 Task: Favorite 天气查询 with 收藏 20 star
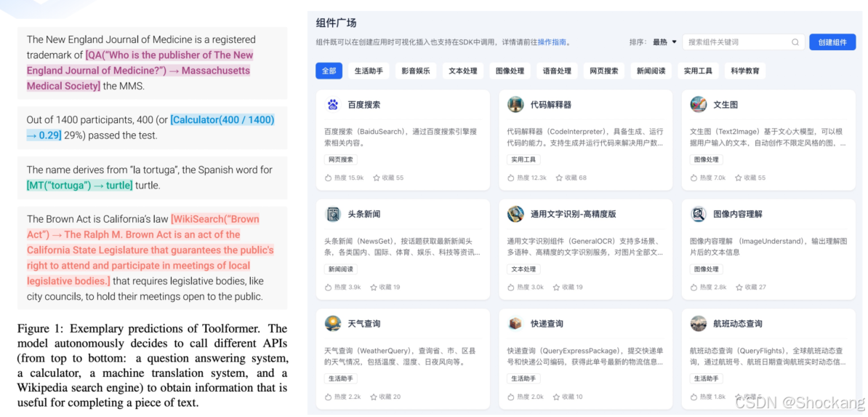click(x=374, y=397)
